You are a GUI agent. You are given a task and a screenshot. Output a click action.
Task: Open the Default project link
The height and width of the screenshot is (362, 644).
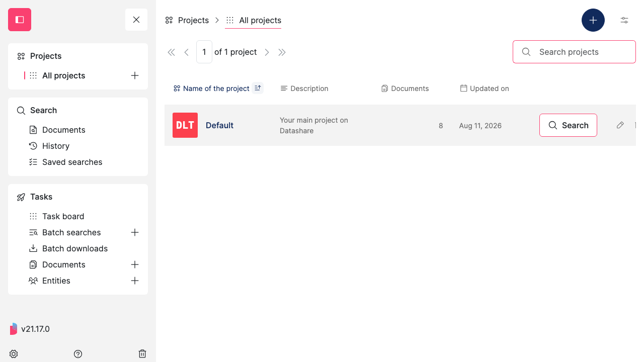219,125
